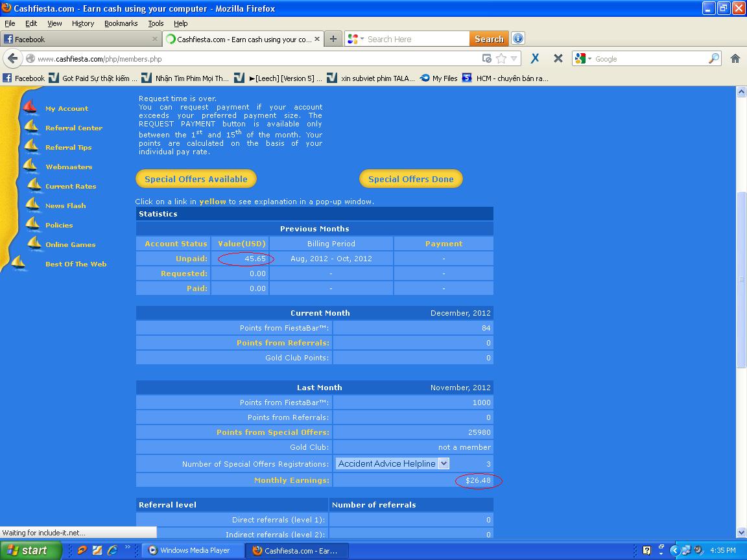Viewport: 747px width, 560px height.
Task: Launch Internet Explorer from quick launch
Action: [113, 550]
